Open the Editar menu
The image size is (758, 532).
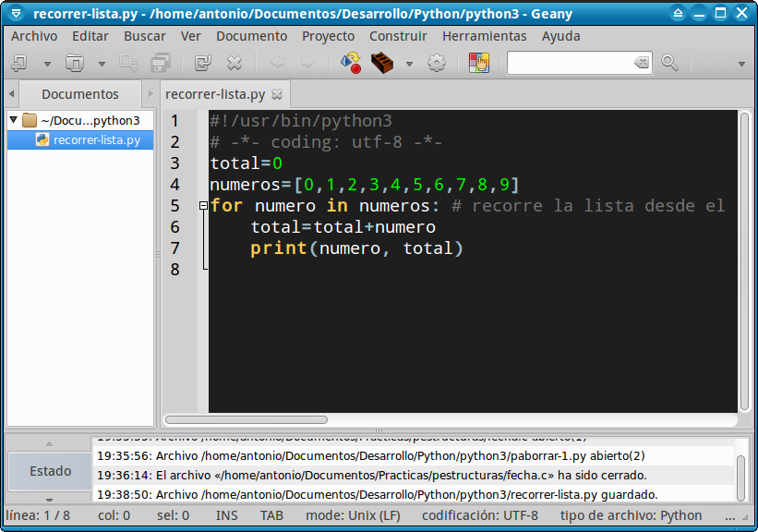click(x=90, y=36)
